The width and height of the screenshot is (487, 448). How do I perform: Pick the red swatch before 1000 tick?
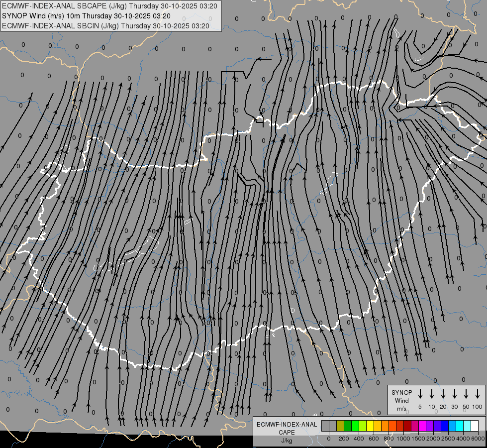click(400, 426)
